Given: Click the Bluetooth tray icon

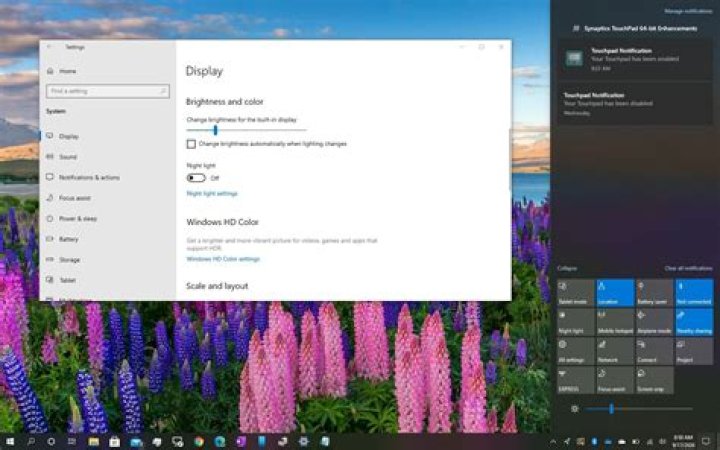Looking at the screenshot, I should pyautogui.click(x=594, y=442).
